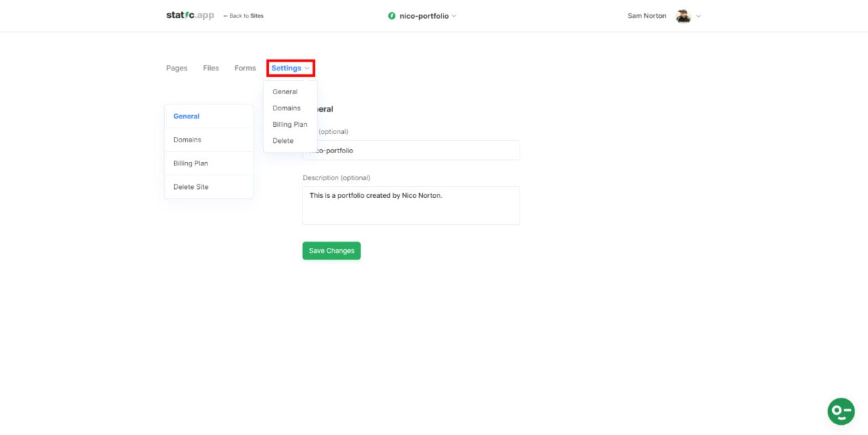Screen dimensions: 868x435
Task: Click the Description text area
Action: pos(411,205)
